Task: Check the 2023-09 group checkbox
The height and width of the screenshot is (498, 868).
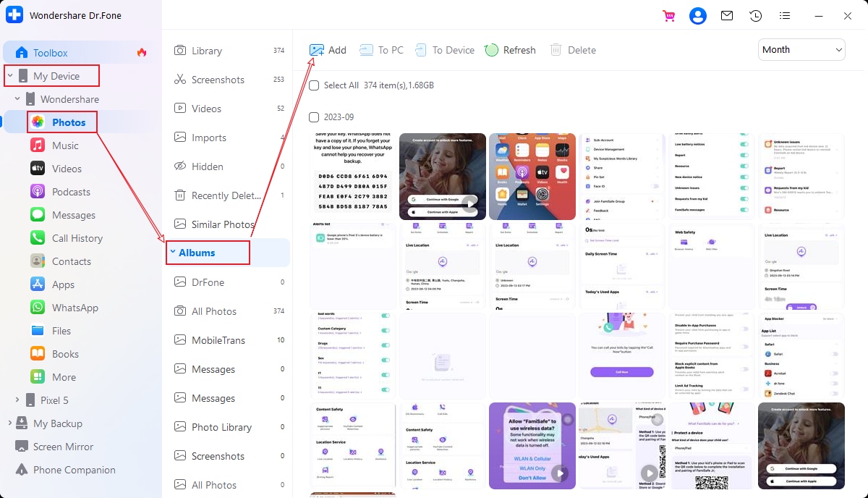Action: pos(314,117)
